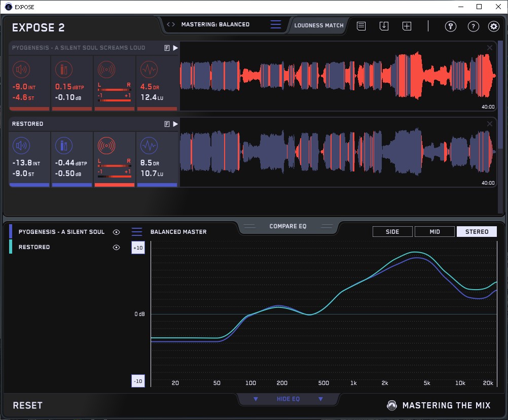Click the Reset button
The width and height of the screenshot is (508, 420).
(x=27, y=405)
